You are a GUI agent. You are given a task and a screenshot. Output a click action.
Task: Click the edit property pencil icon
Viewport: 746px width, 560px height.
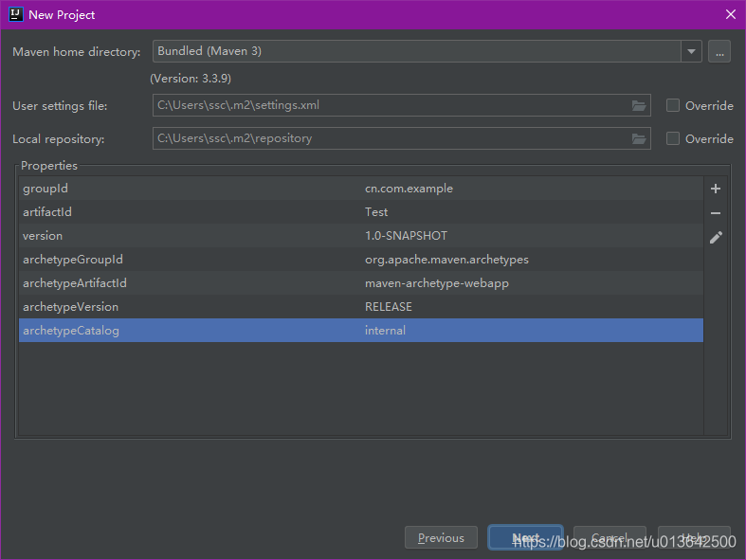click(716, 238)
